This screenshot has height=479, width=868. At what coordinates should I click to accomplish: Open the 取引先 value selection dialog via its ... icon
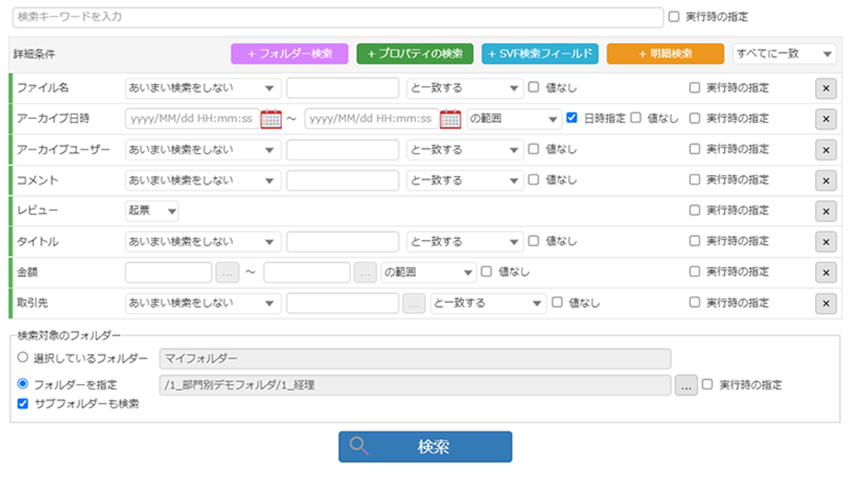(414, 303)
